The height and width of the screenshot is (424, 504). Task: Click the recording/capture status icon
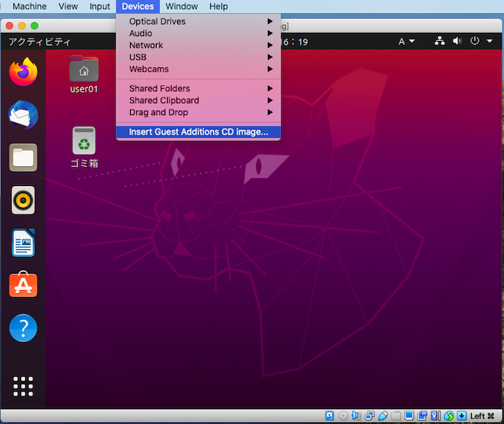pos(422,415)
